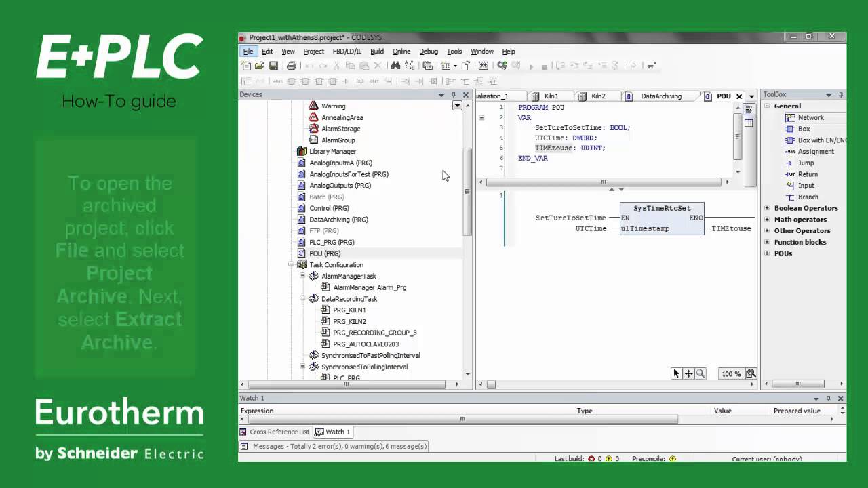
Task: Select DataArchiving (PRG) tree item
Action: pos(332,220)
